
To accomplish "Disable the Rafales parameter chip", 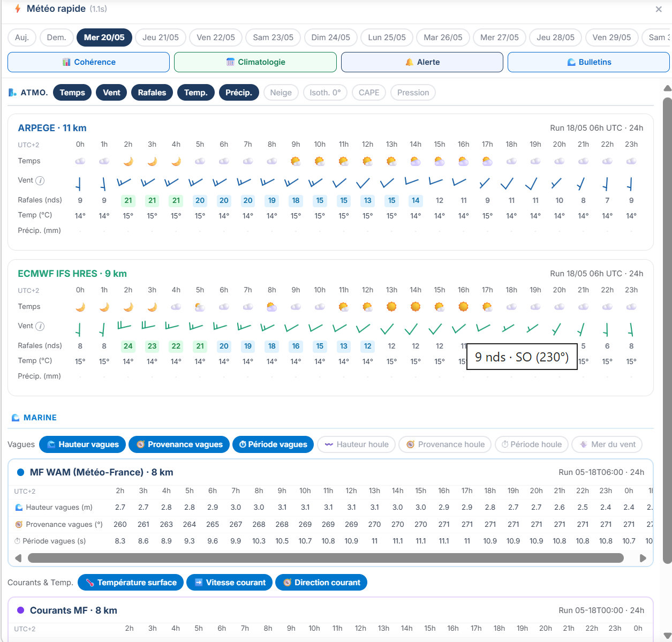I will tap(152, 93).
